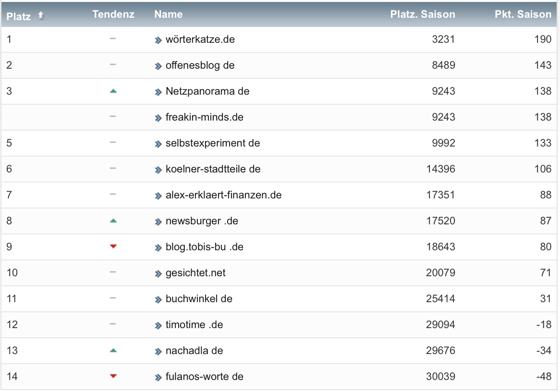Screen dimensions: 560x392
Task: Open the fulanos-worte de link
Action: [204, 377]
